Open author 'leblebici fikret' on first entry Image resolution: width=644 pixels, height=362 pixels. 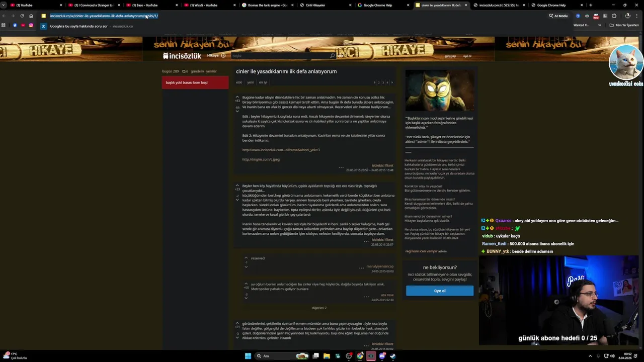tap(382, 165)
